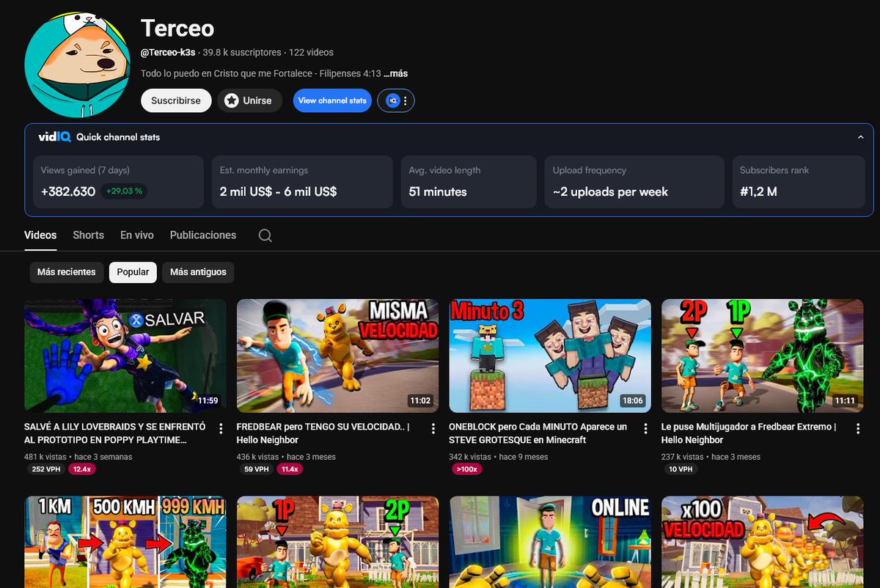
Task: Switch to the Videos tab
Action: tap(40, 235)
